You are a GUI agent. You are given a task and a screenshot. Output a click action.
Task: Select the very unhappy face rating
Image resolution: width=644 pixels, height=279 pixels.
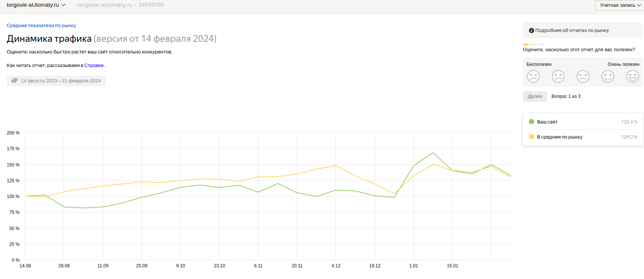[533, 76]
